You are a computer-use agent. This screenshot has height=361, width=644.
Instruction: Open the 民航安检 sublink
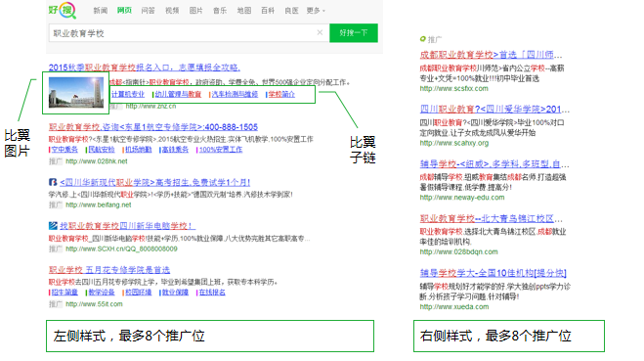click(102, 150)
